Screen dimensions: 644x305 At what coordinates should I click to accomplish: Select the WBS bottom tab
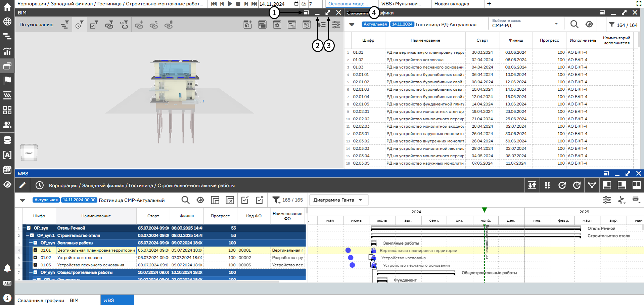click(117, 300)
